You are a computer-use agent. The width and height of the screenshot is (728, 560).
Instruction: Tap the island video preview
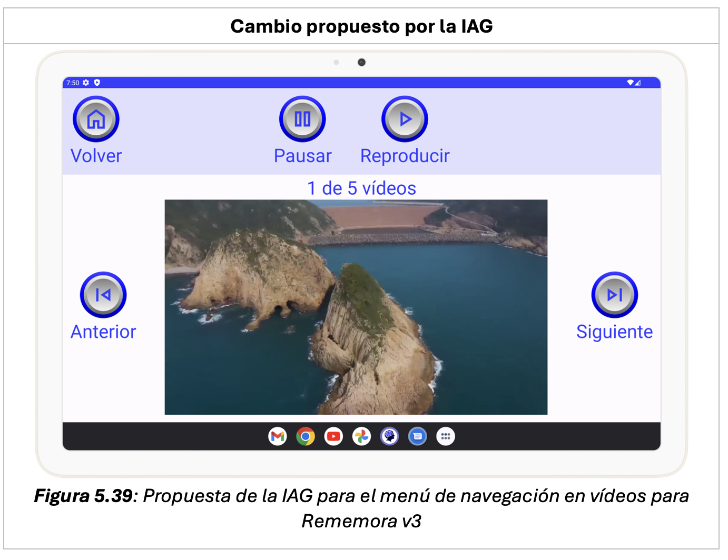point(356,307)
